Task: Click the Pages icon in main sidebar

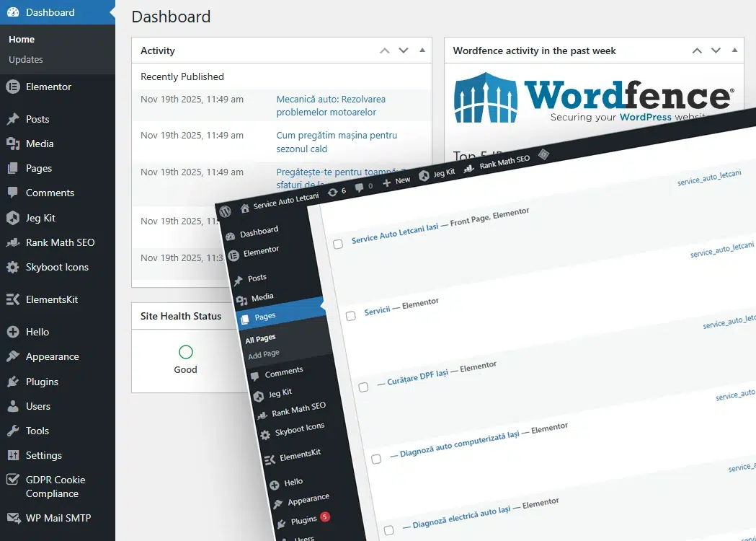Action: point(13,168)
